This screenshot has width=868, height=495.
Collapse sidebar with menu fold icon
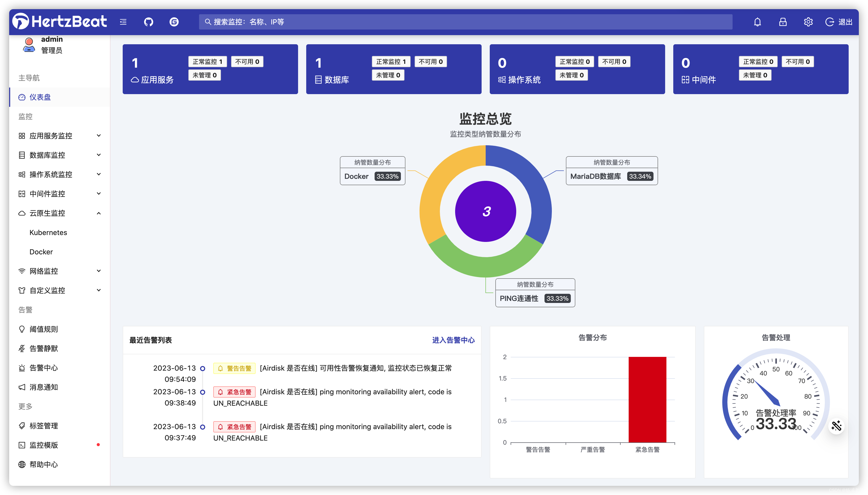point(123,22)
